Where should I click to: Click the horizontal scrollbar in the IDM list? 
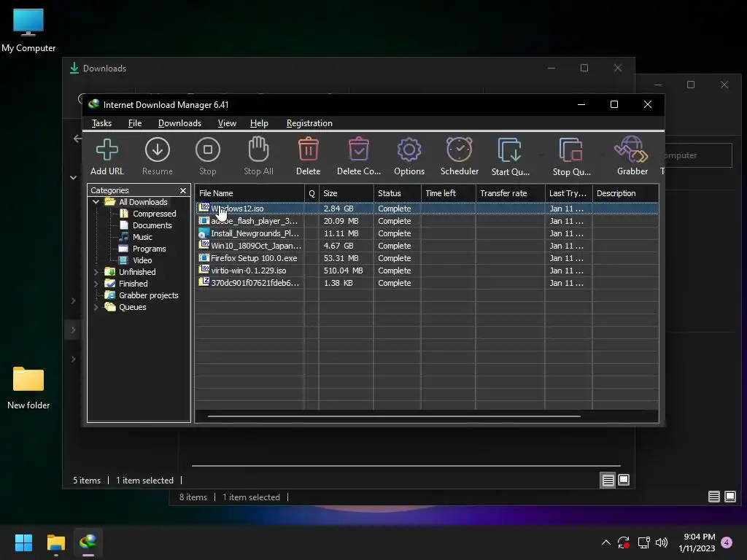click(x=394, y=416)
